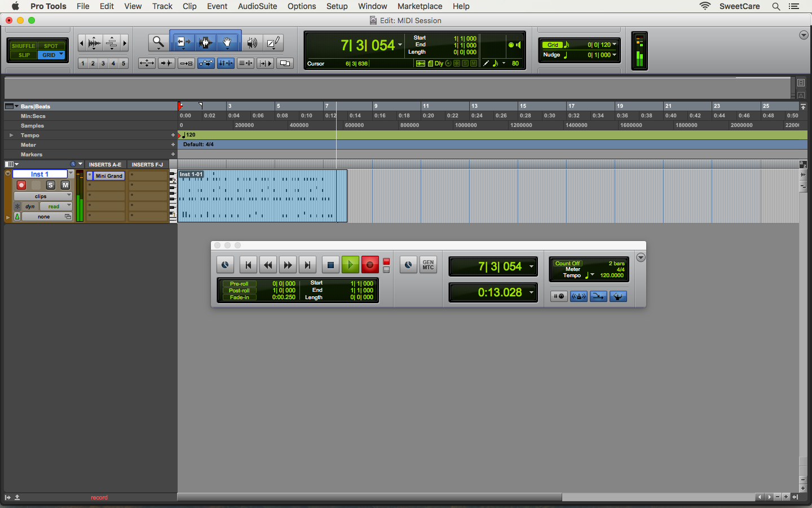
Task: Open the clips track view selector
Action: 39,195
